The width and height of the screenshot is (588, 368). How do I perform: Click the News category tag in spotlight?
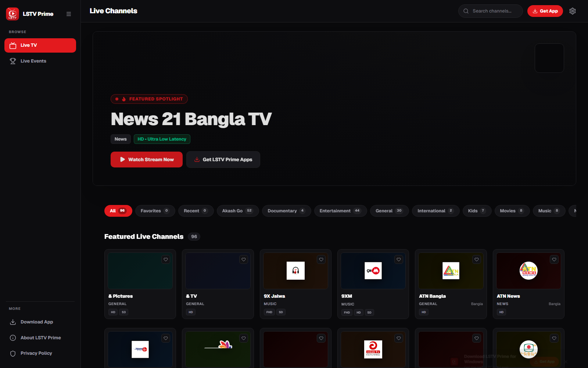pyautogui.click(x=121, y=139)
